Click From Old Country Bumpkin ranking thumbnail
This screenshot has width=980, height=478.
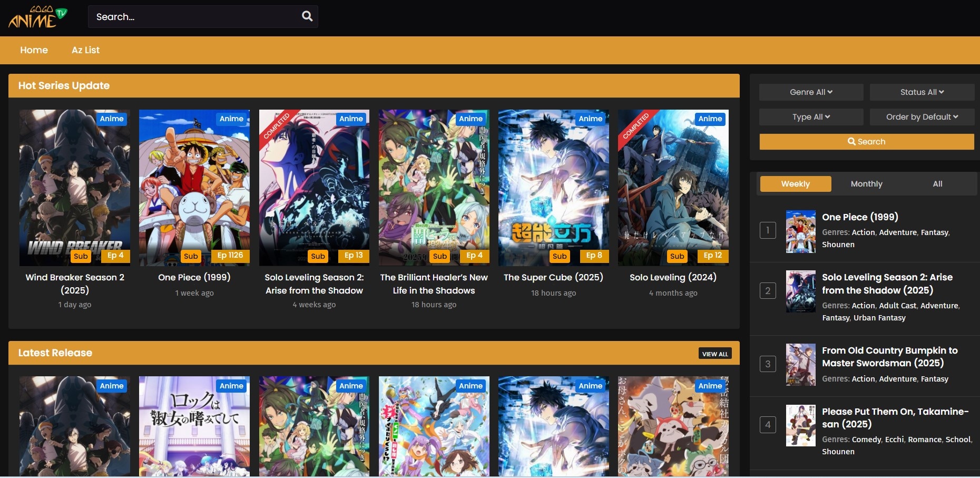pyautogui.click(x=801, y=365)
